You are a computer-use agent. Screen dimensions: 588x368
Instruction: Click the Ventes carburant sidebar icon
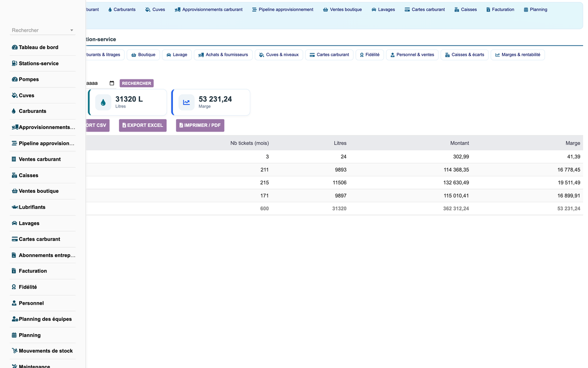14,159
